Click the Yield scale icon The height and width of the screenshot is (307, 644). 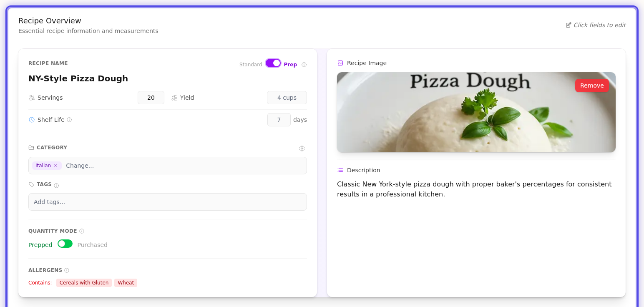tap(175, 98)
